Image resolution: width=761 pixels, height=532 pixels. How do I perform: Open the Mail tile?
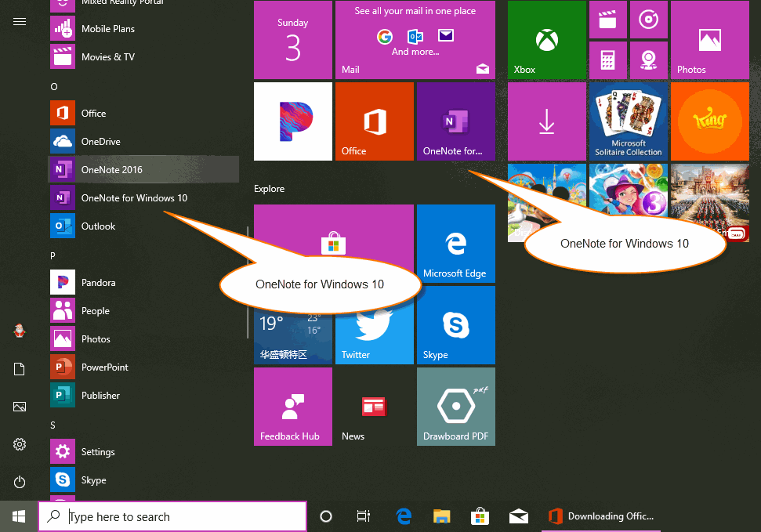click(415, 40)
